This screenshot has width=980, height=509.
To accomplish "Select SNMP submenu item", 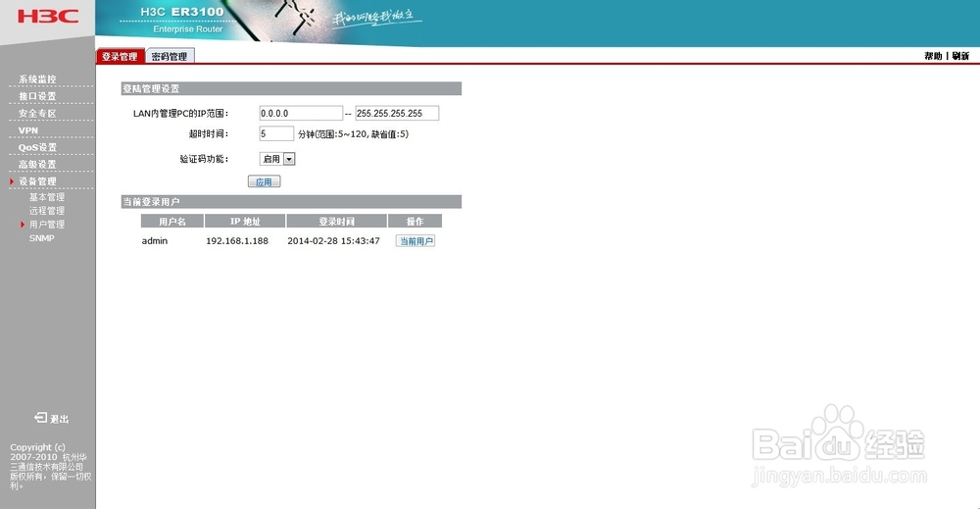I will point(42,238).
